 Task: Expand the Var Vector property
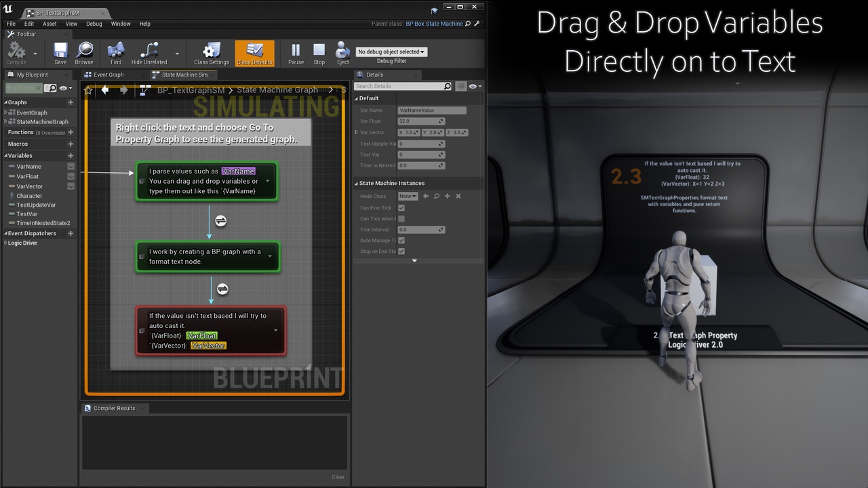tap(357, 132)
